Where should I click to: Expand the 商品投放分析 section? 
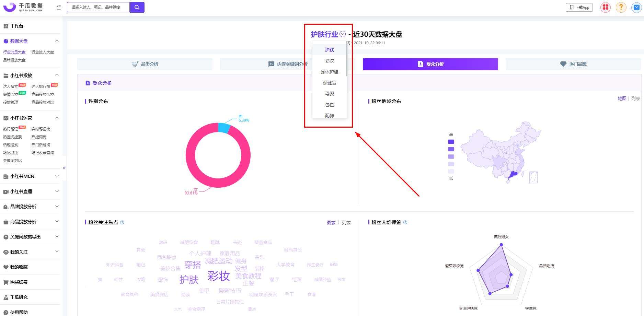click(x=57, y=222)
